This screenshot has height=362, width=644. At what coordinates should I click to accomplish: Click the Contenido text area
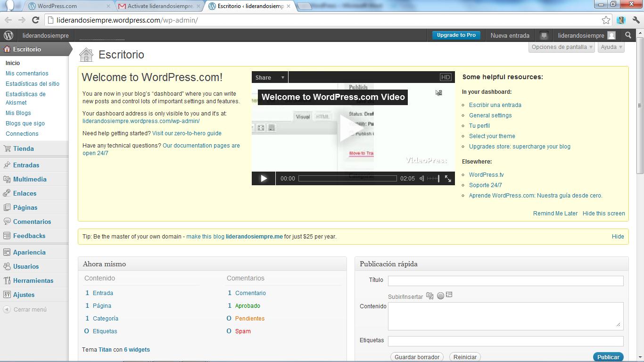506,316
